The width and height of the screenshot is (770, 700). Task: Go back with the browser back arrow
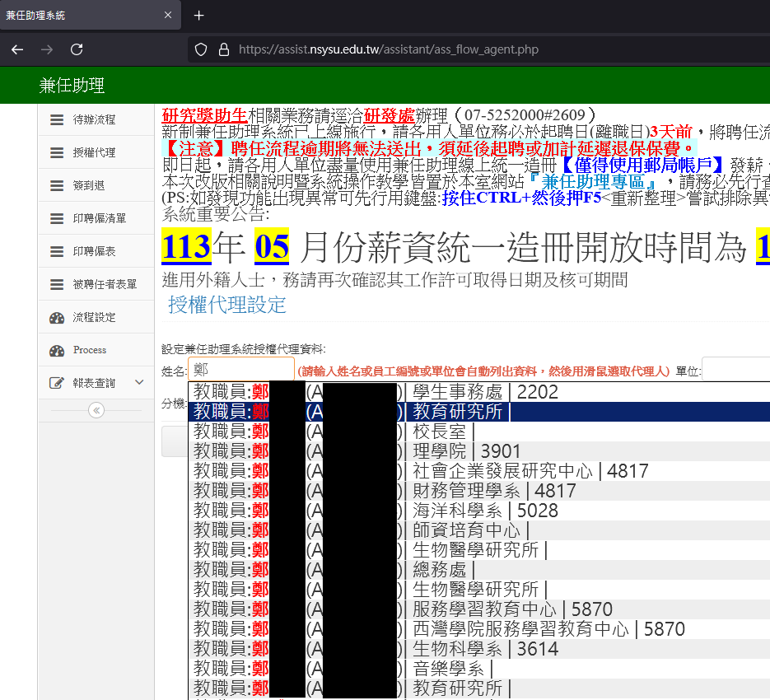tap(17, 49)
